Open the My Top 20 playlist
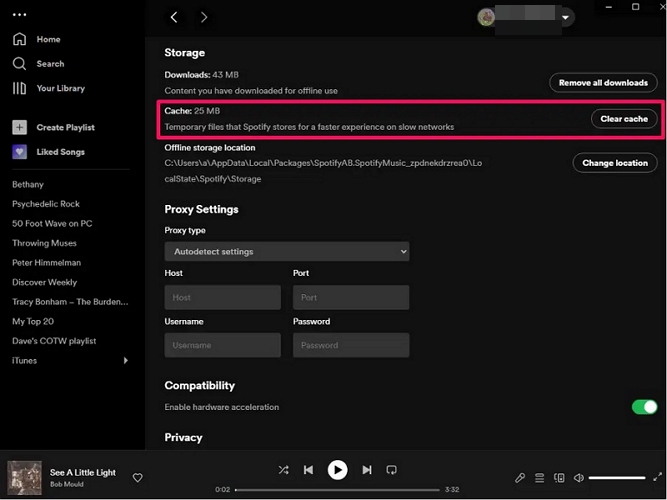The width and height of the screenshot is (667, 500). (x=33, y=321)
